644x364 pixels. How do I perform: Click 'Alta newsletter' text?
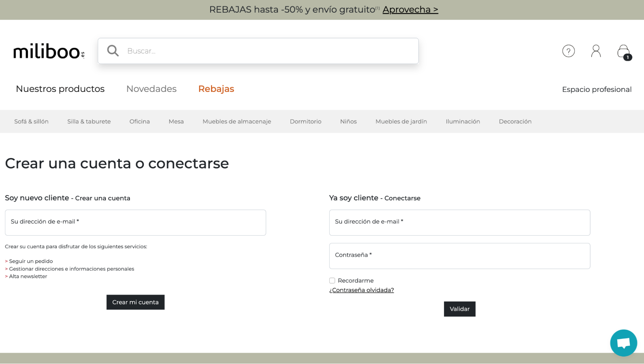28,276
